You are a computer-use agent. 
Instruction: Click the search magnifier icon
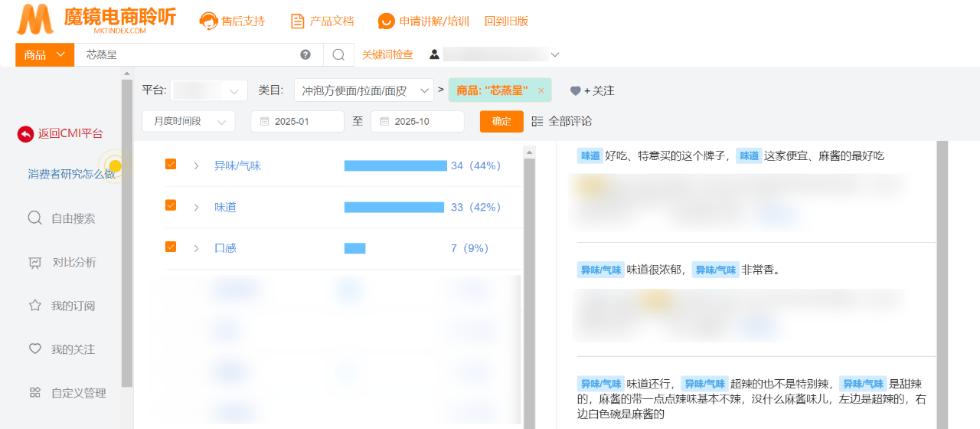(338, 54)
